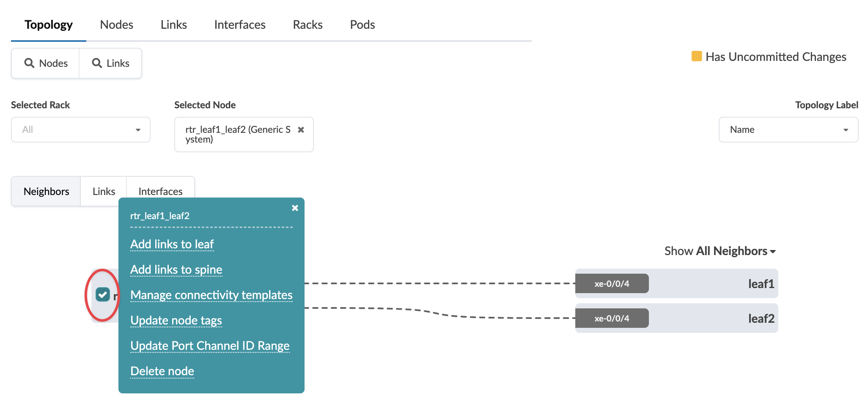868x412 pixels.
Task: Click the leaf1 xe-0/0/4 interface label
Action: (612, 284)
